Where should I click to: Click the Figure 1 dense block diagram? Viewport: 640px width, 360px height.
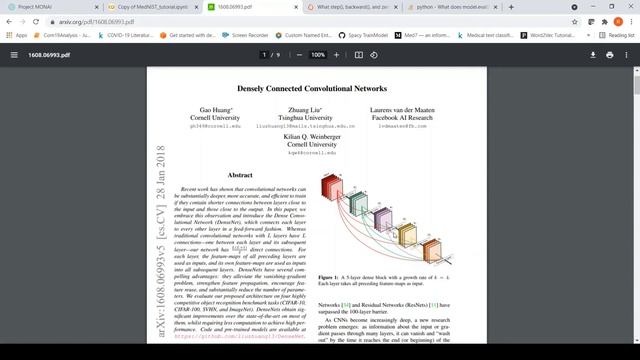point(386,219)
